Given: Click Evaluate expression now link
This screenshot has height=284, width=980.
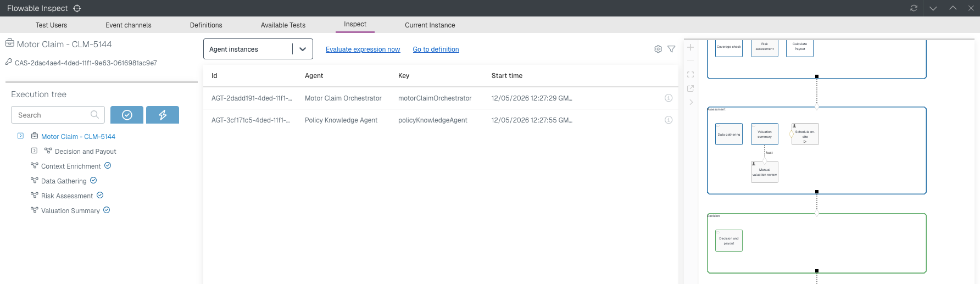Looking at the screenshot, I should click(363, 49).
